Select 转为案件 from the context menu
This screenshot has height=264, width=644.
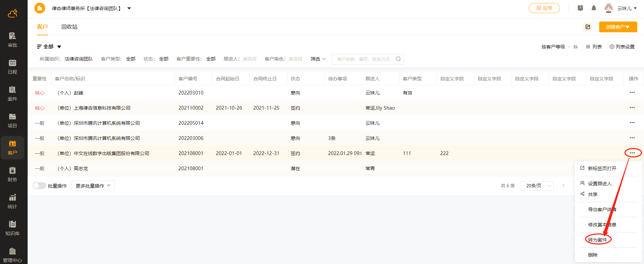(598, 239)
